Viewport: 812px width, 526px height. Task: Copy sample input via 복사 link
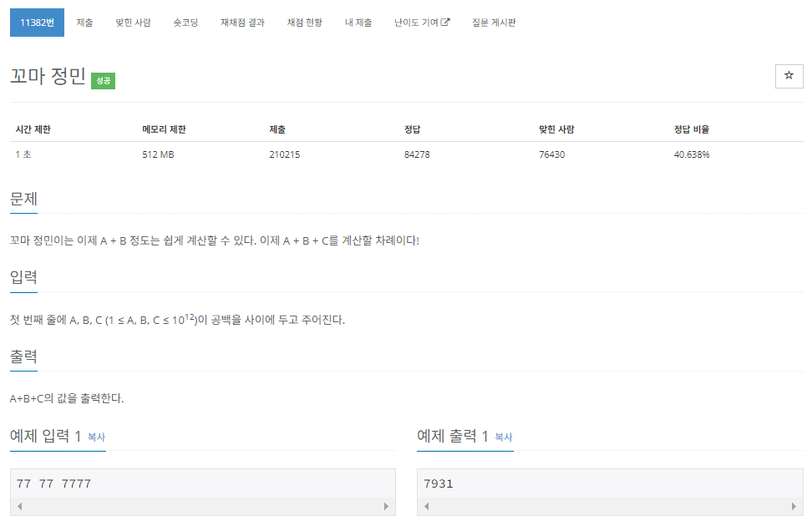[x=96, y=437]
